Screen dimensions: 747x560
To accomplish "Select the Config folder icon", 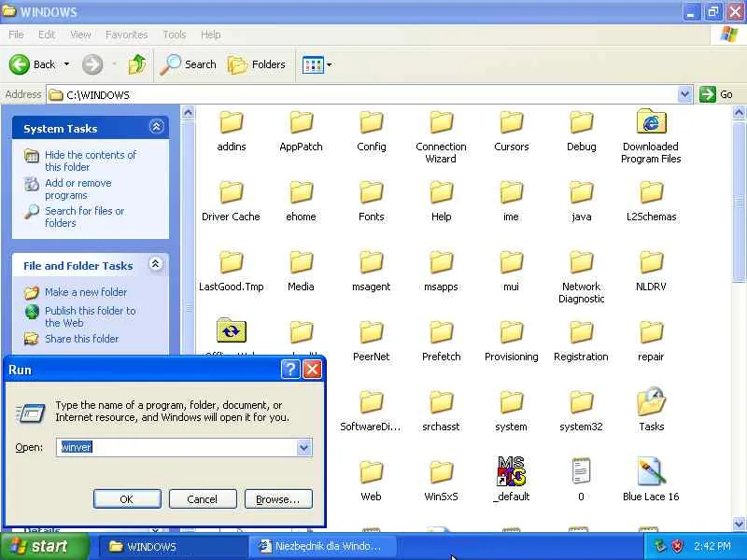I will point(371,123).
